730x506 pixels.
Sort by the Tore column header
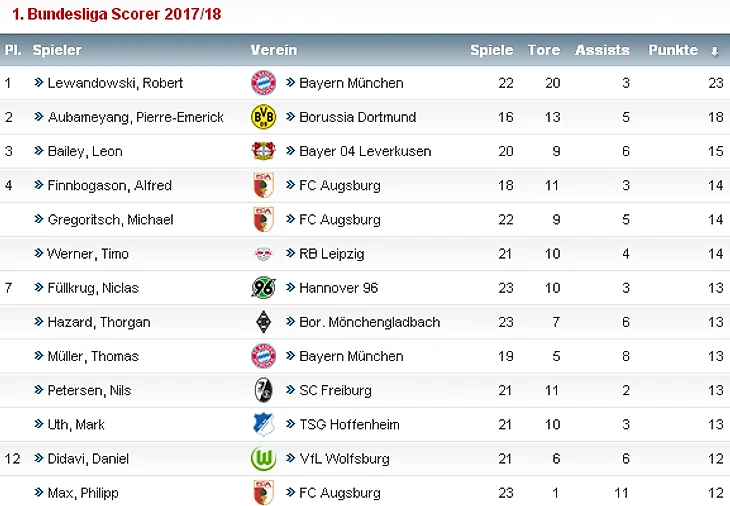point(544,50)
